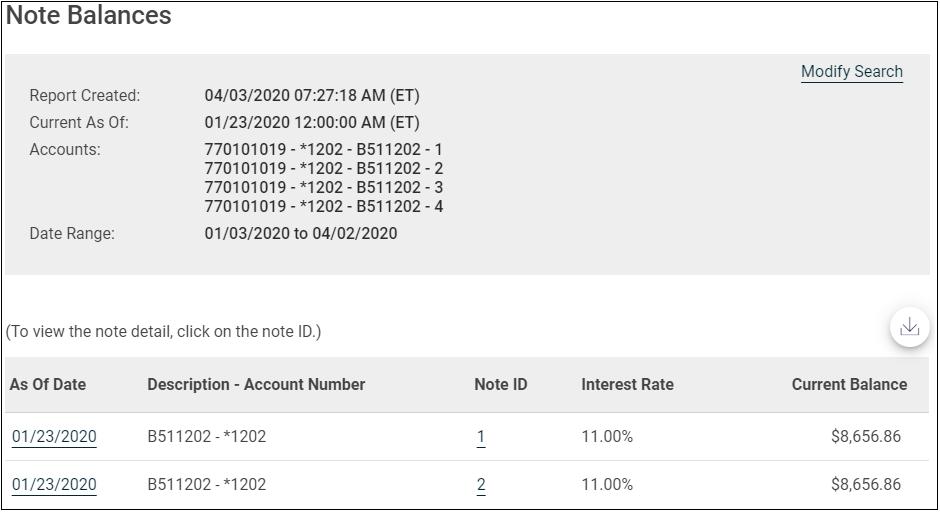Click the download report icon

pyautogui.click(x=909, y=327)
